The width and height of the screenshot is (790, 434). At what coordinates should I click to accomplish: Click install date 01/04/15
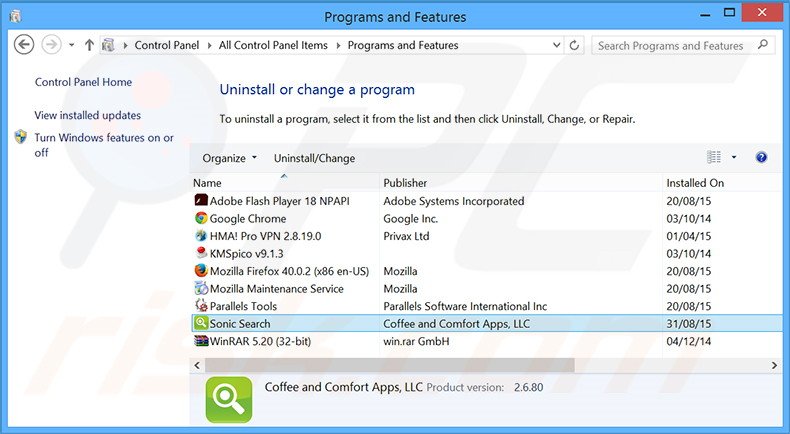689,236
